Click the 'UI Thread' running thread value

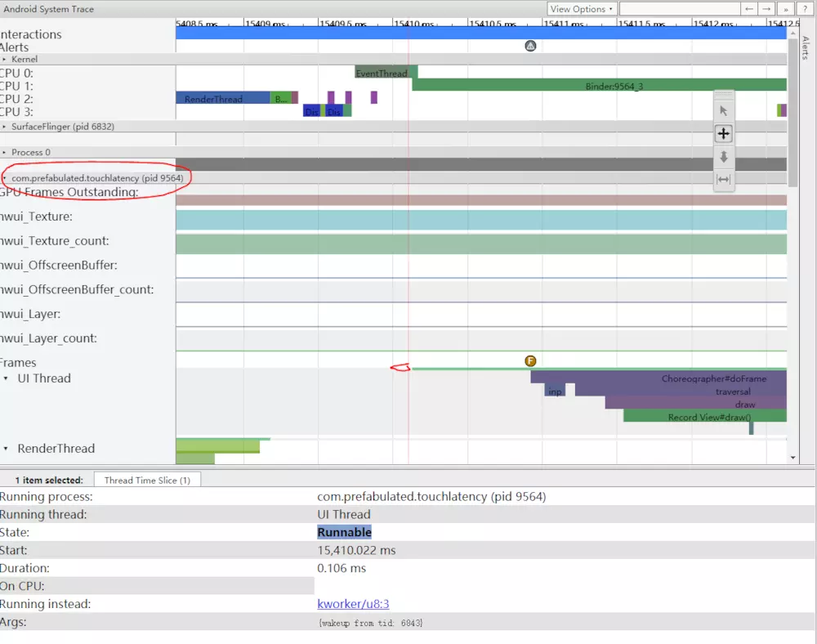(344, 514)
